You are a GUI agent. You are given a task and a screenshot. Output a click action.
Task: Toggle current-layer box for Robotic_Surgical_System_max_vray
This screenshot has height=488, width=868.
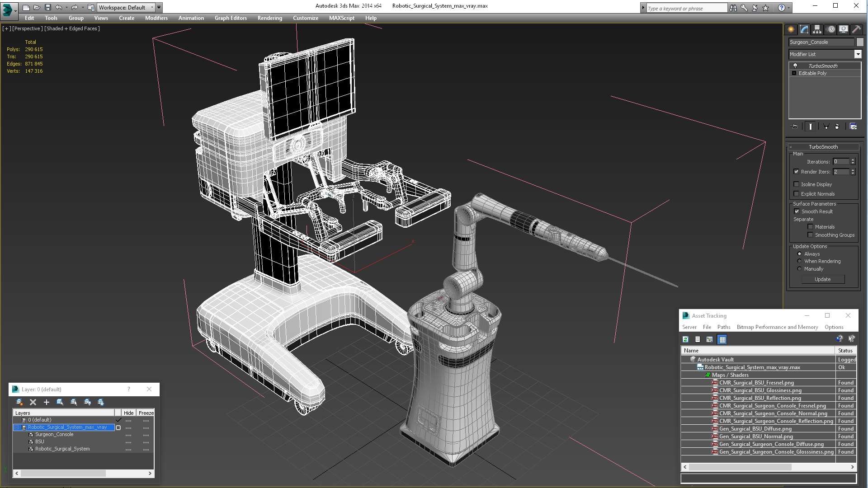click(118, 427)
